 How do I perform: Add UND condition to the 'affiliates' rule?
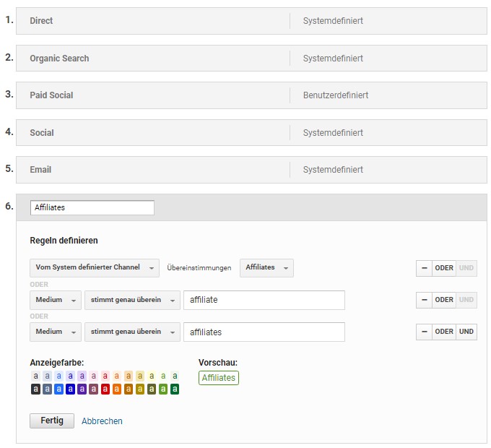(x=466, y=332)
